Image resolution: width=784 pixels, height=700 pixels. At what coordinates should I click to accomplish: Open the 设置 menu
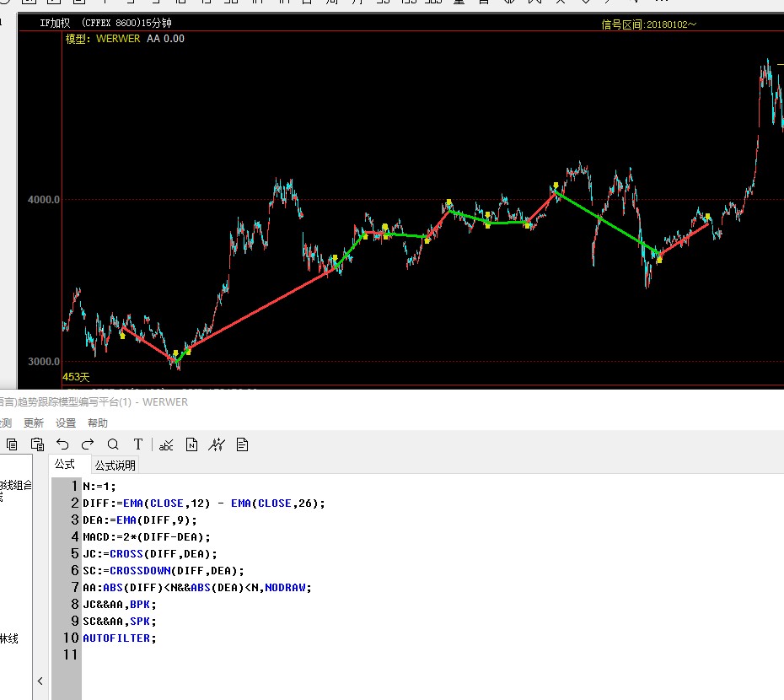[66, 423]
